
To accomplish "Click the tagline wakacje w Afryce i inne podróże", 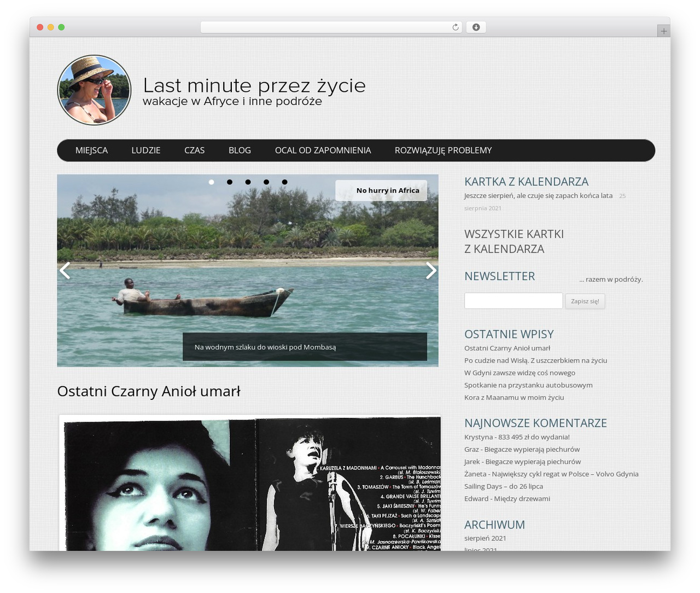I will [232, 101].
